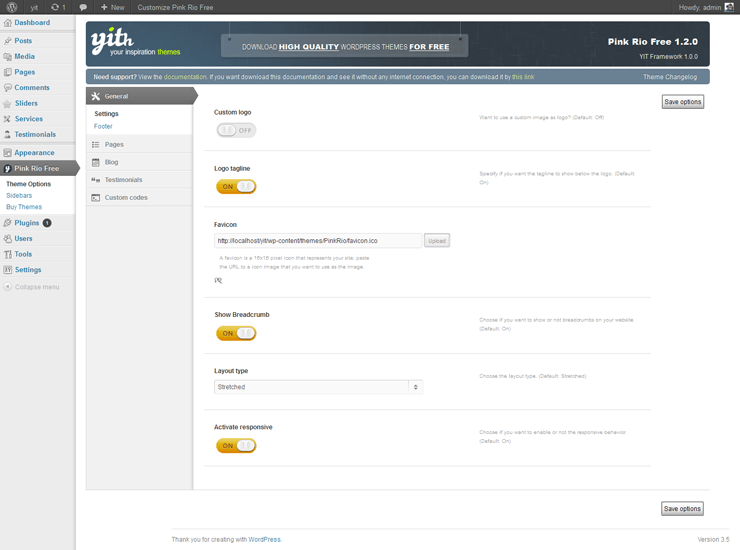Open the Pages tab in theme options
The width and height of the screenshot is (740, 550).
(x=140, y=144)
